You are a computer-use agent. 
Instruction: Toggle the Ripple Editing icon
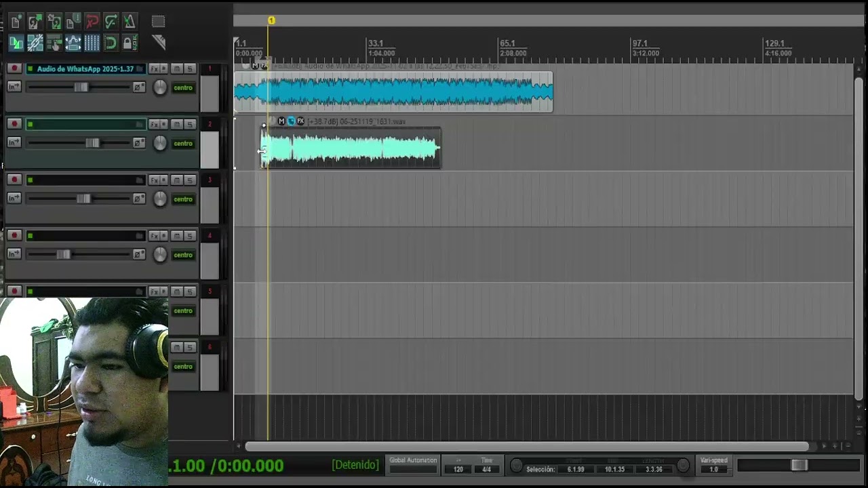coord(54,43)
